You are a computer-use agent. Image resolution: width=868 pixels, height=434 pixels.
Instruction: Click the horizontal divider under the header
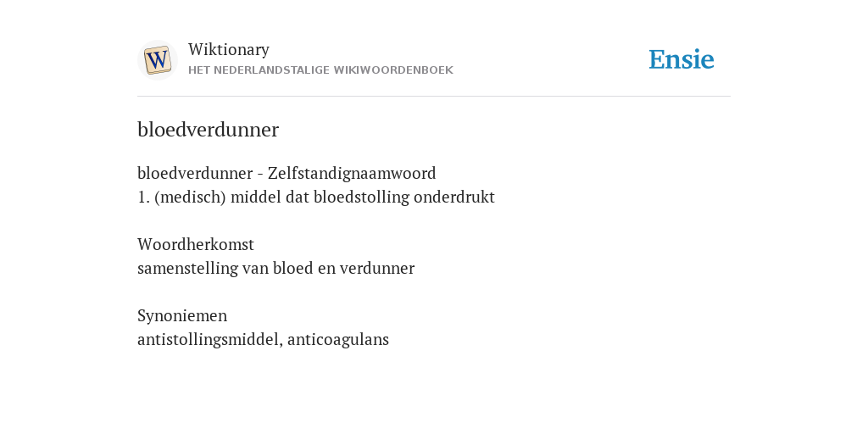(434, 97)
